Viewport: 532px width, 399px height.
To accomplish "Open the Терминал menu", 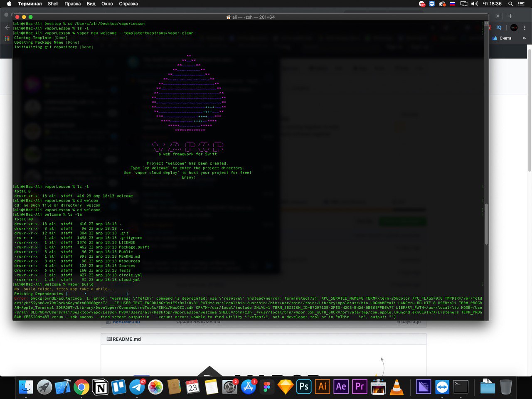I will tap(30, 4).
